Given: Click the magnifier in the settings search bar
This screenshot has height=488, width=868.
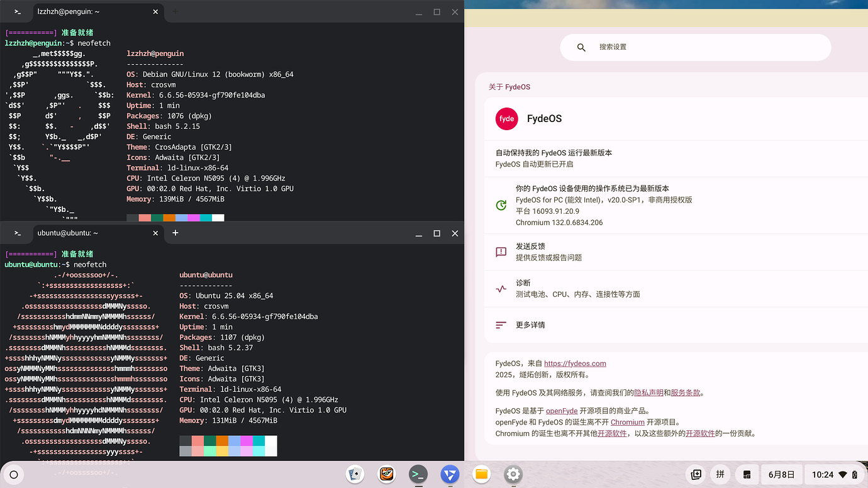Looking at the screenshot, I should (x=581, y=47).
